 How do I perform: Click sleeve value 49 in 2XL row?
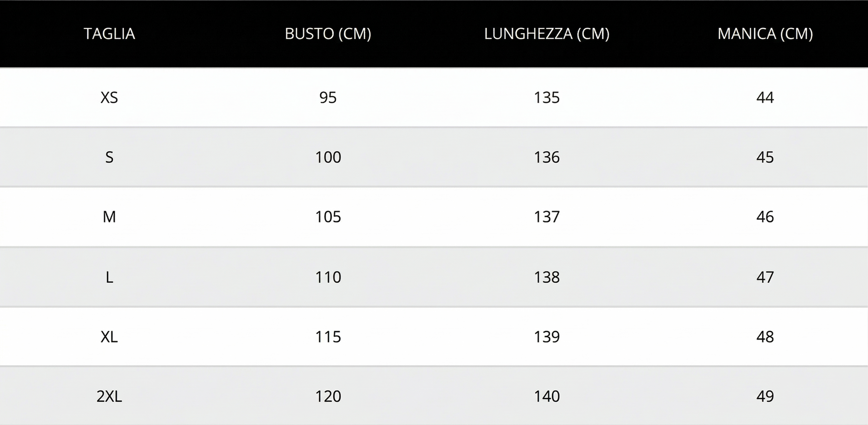pos(765,396)
